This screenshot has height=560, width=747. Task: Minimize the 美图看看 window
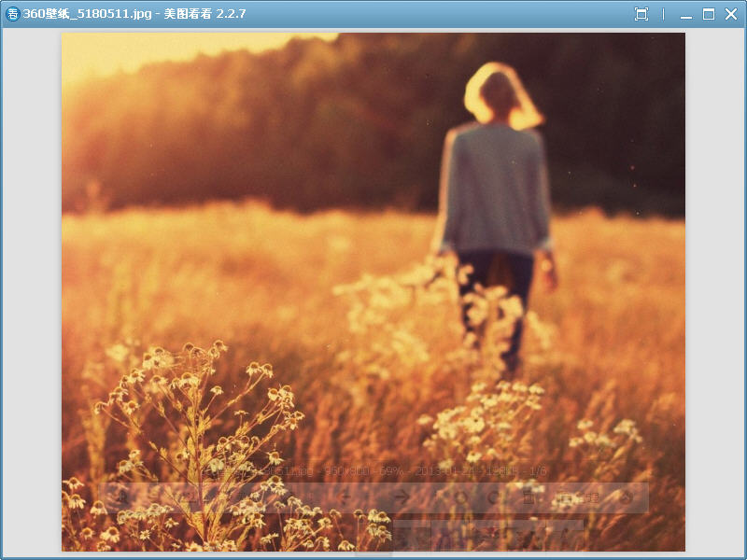pos(686,14)
